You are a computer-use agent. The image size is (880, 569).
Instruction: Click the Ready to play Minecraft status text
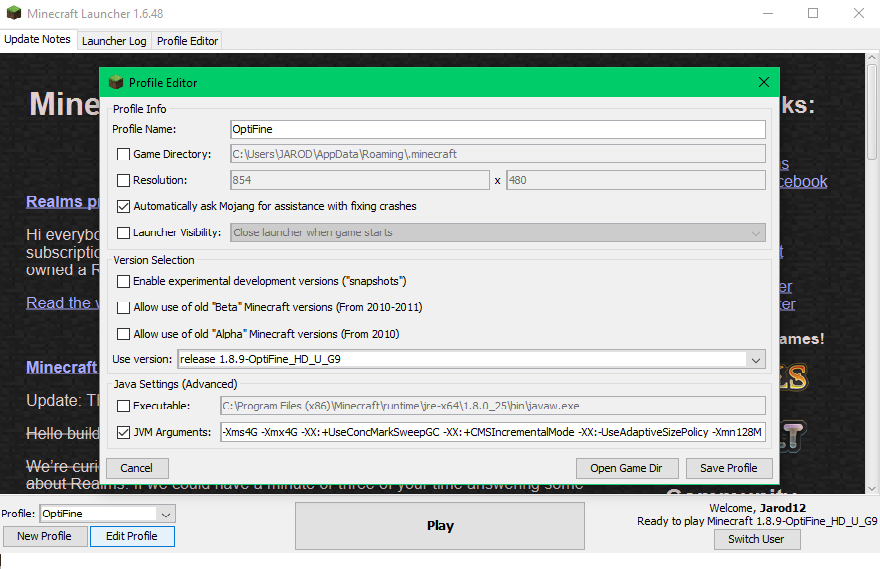(757, 521)
